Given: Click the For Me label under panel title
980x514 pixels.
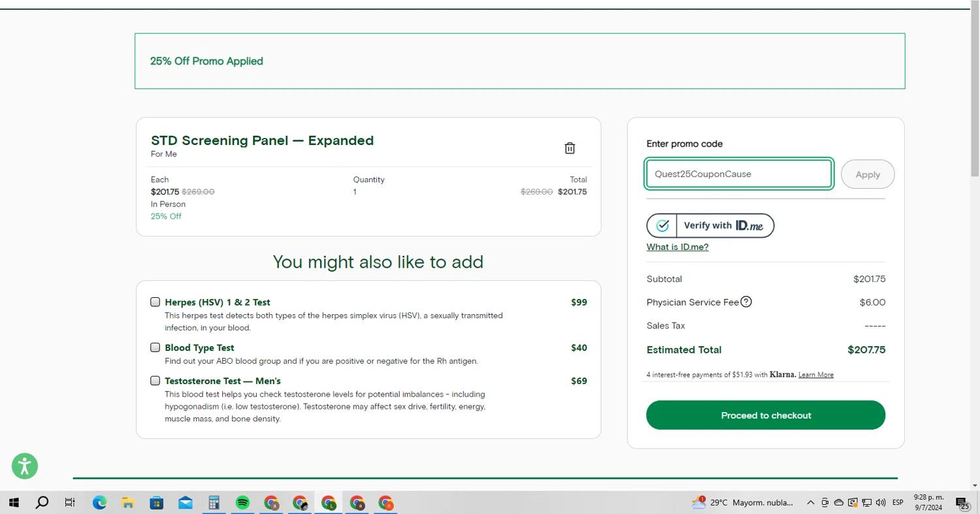Looking at the screenshot, I should click(x=164, y=154).
